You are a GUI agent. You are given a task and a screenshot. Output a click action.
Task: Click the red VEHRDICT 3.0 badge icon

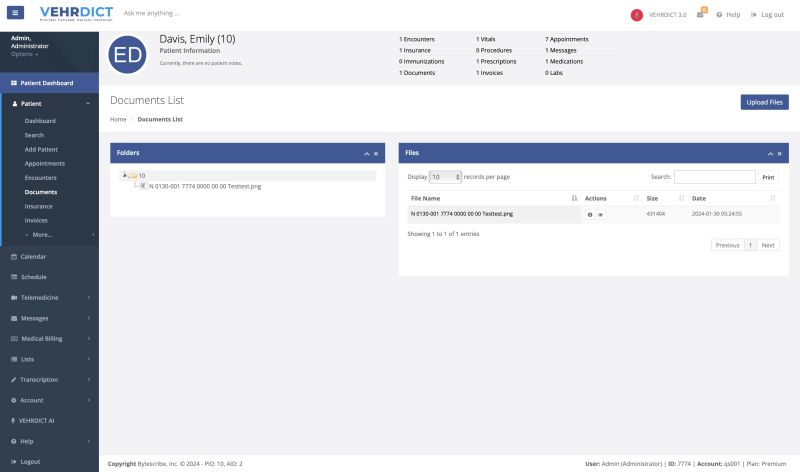coord(637,15)
